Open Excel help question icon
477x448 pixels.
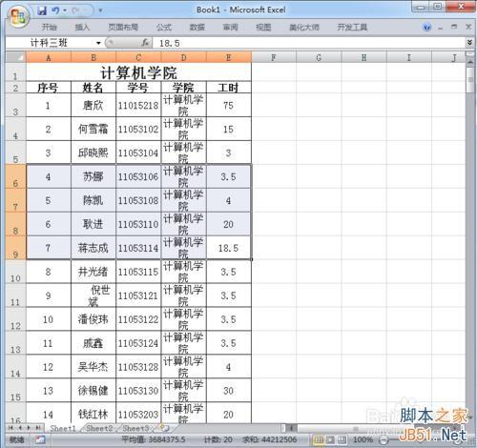pyautogui.click(x=427, y=27)
